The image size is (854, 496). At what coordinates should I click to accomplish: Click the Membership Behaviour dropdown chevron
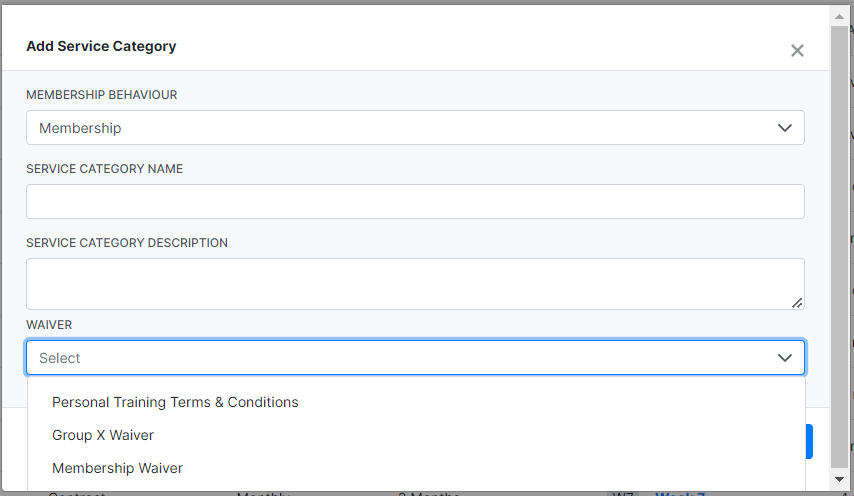point(785,128)
